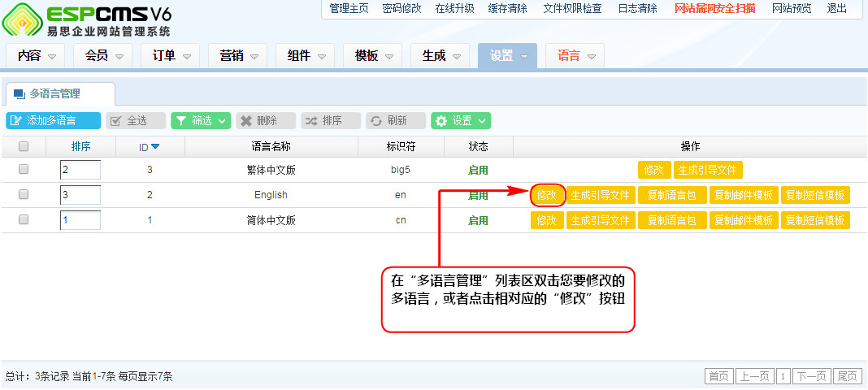The width and height of the screenshot is (868, 390).
Task: Click the 启用 status for English
Action: click(x=478, y=195)
